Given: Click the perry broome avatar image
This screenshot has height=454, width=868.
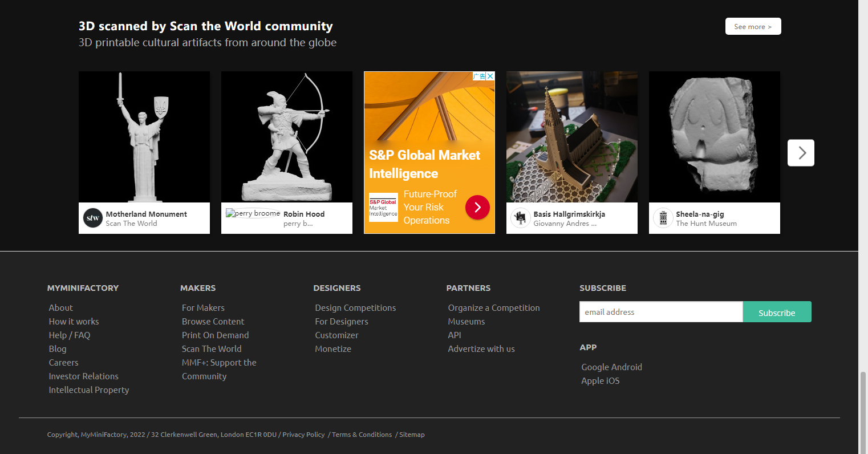Looking at the screenshot, I should (x=253, y=214).
